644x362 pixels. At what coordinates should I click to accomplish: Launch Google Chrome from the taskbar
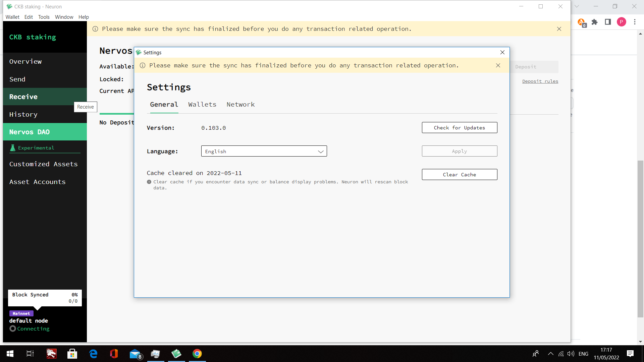197,354
